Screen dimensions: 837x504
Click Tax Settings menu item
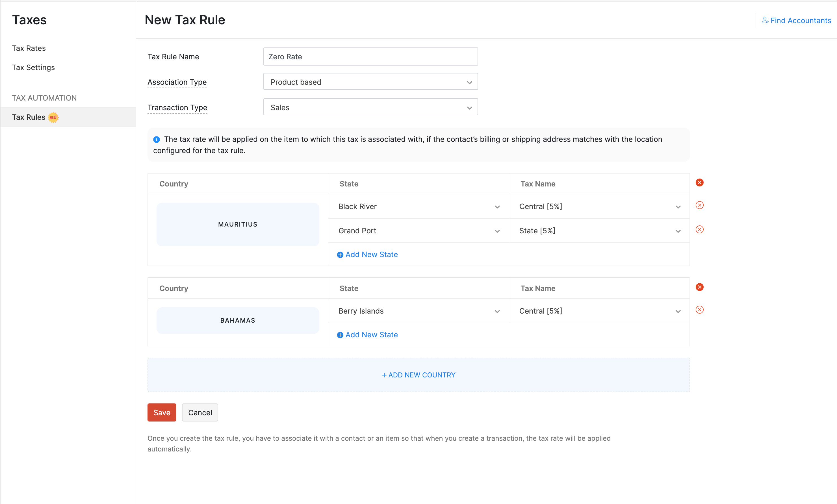(33, 67)
